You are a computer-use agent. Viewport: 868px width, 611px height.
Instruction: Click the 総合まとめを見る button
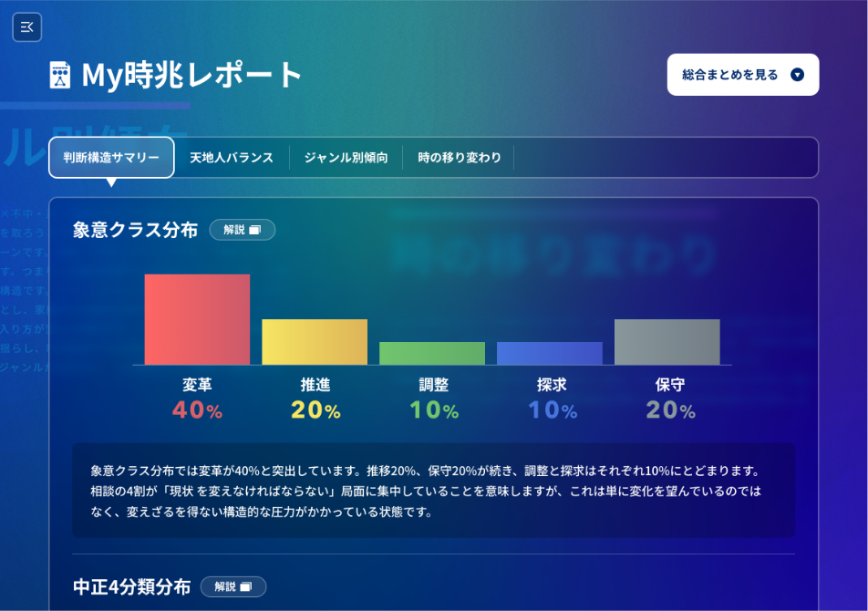730,75
